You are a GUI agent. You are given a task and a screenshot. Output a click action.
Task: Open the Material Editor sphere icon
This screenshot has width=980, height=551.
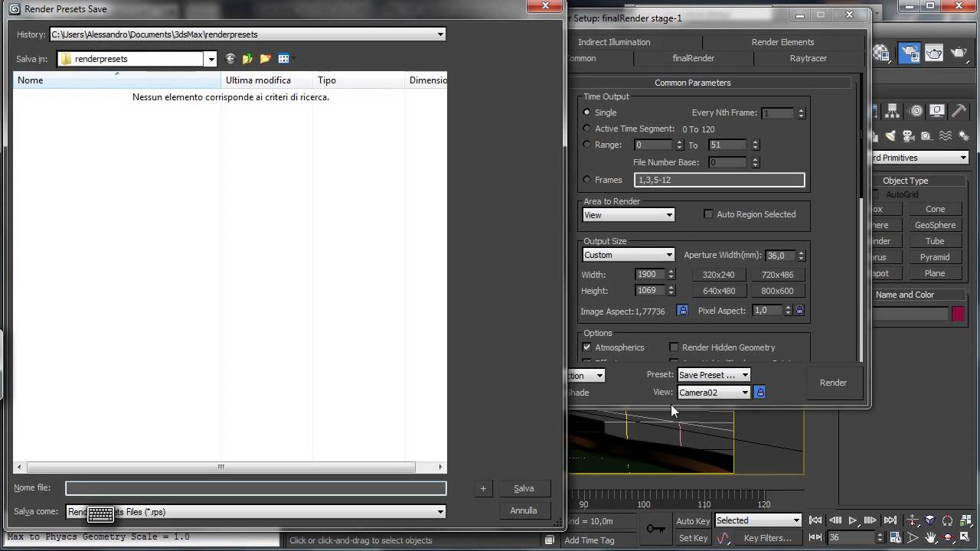click(882, 53)
